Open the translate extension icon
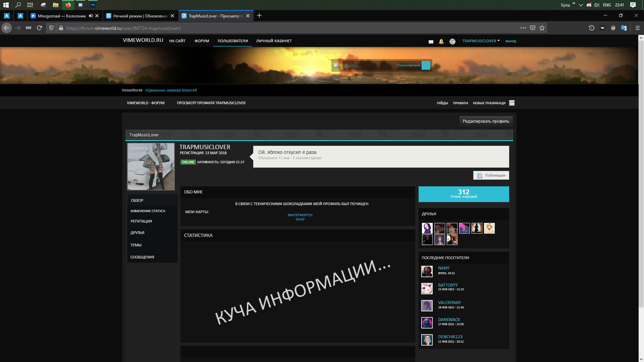Image resolution: width=644 pixels, height=362 pixels. pos(624,28)
